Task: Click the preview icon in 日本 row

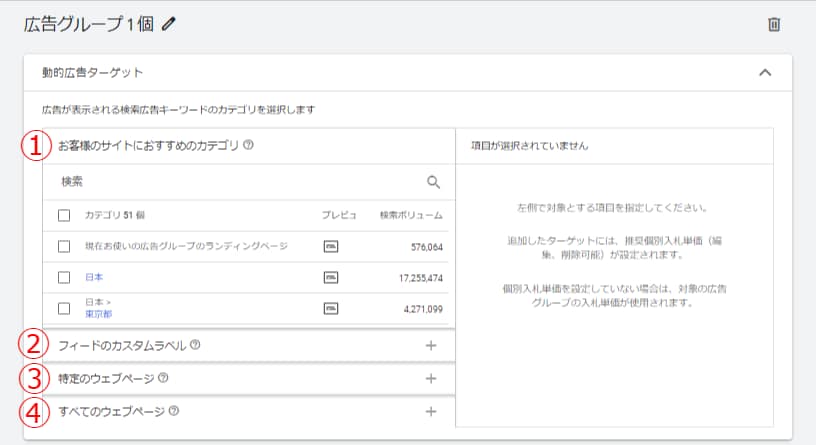Action: 330,277
